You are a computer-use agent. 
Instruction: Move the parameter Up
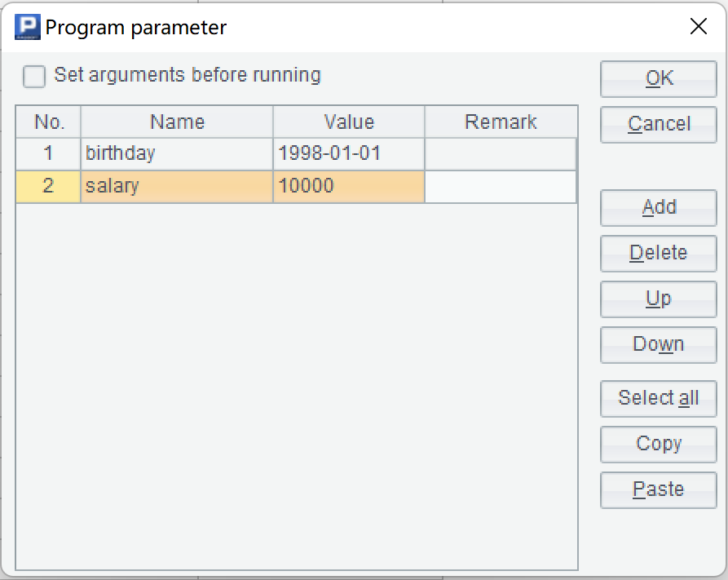coord(659,299)
